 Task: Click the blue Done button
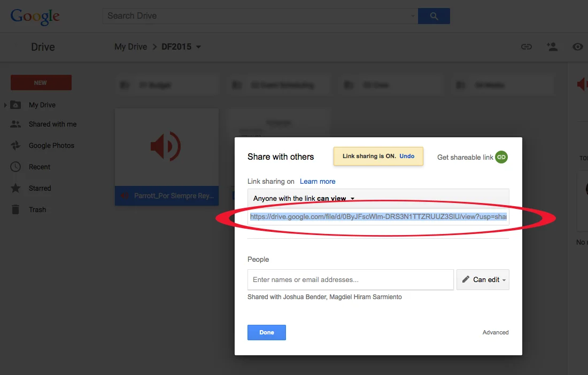click(267, 332)
